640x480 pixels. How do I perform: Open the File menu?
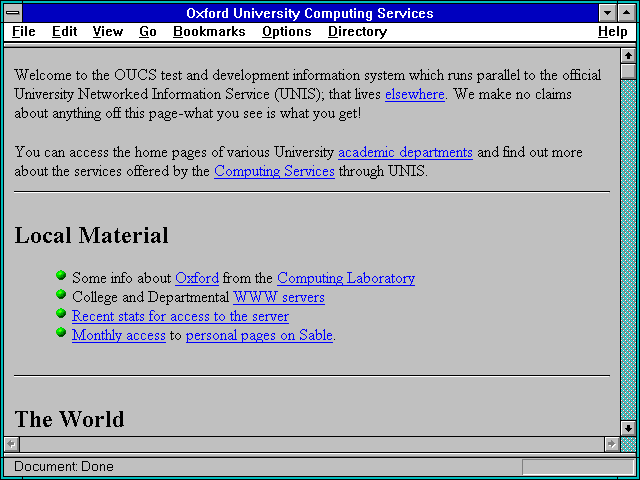pyautogui.click(x=24, y=32)
